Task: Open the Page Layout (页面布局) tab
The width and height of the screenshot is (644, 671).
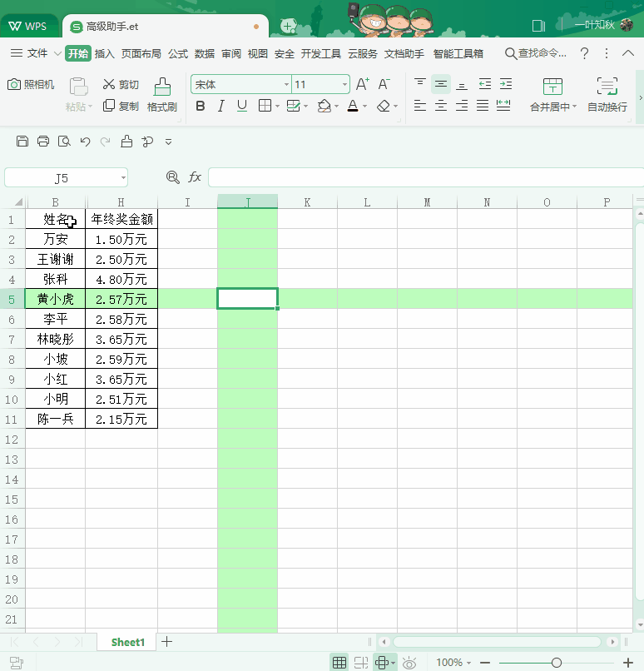Action: 141,53
